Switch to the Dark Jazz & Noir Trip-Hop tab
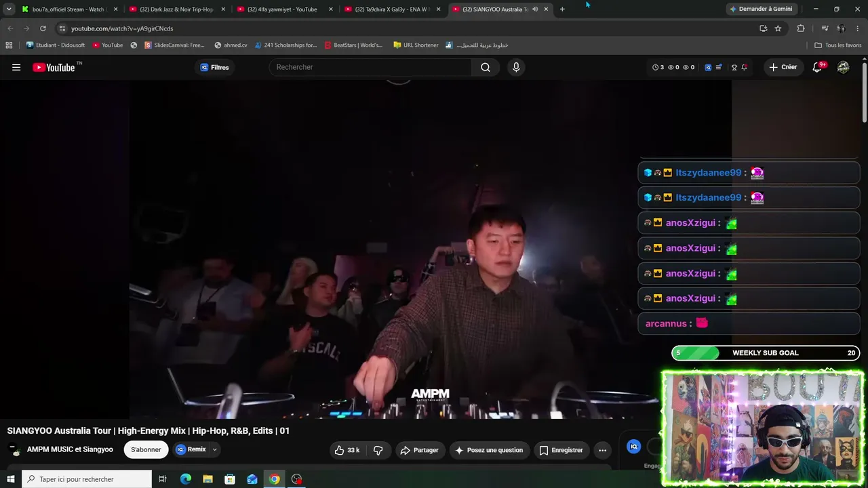This screenshot has height=488, width=868. click(x=178, y=9)
